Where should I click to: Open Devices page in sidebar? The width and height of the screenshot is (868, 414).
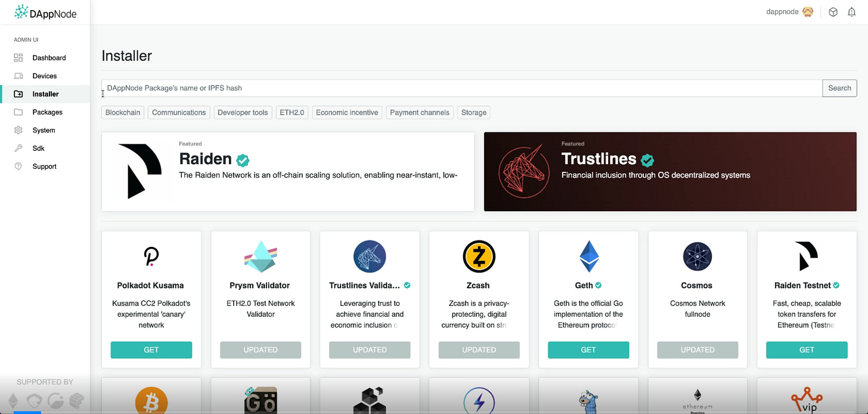click(x=45, y=76)
